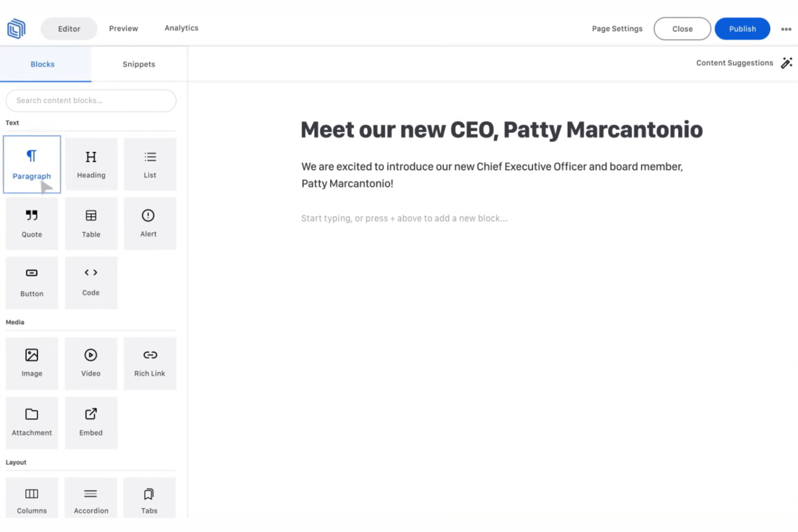Click the Publish button

click(742, 29)
